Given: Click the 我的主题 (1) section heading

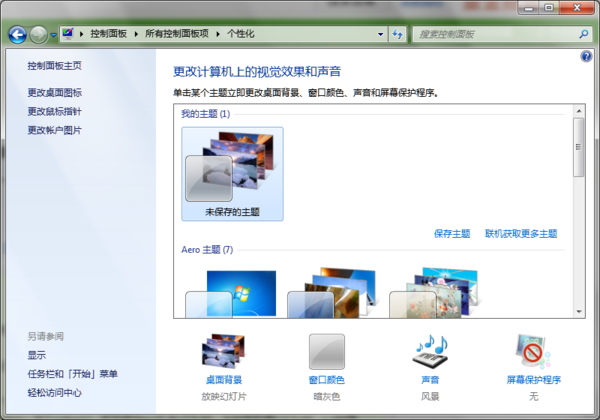Looking at the screenshot, I should point(205,114).
